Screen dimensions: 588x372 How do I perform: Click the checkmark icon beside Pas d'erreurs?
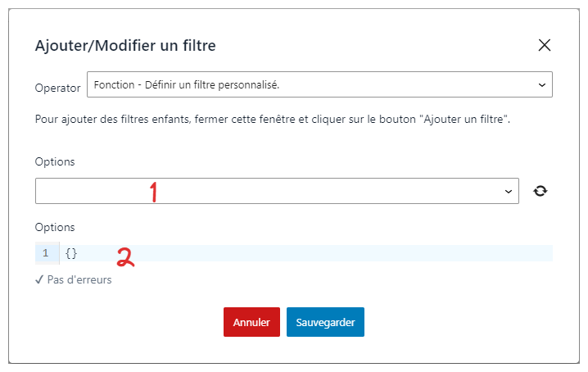39,279
